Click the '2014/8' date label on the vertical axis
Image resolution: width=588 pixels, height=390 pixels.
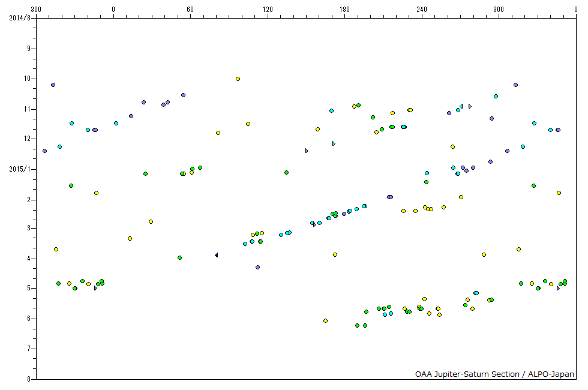(19, 17)
